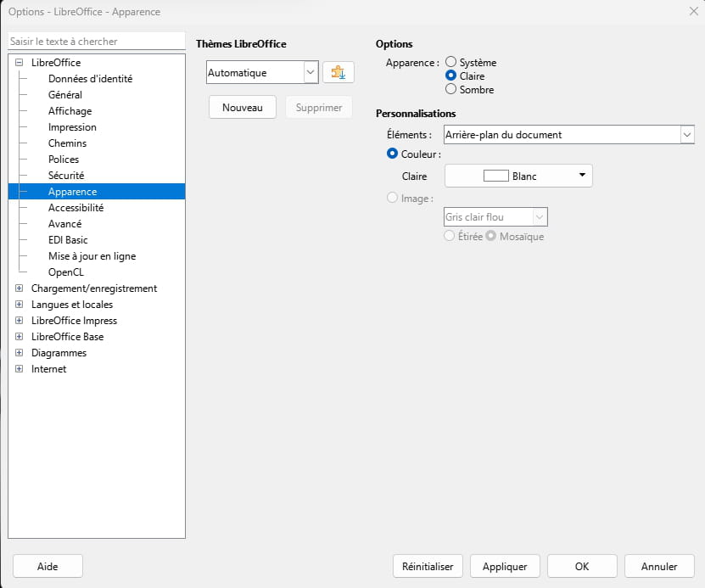Click the Appliquer button

(505, 567)
